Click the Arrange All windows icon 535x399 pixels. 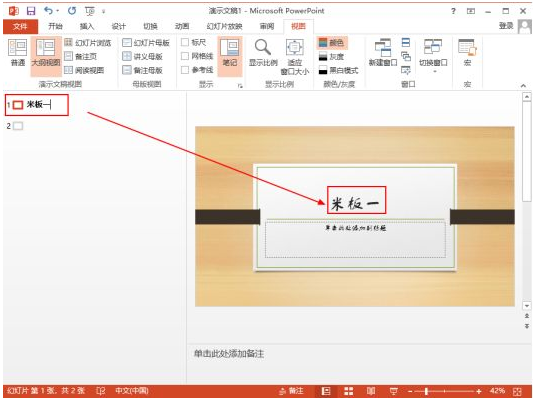[406, 42]
